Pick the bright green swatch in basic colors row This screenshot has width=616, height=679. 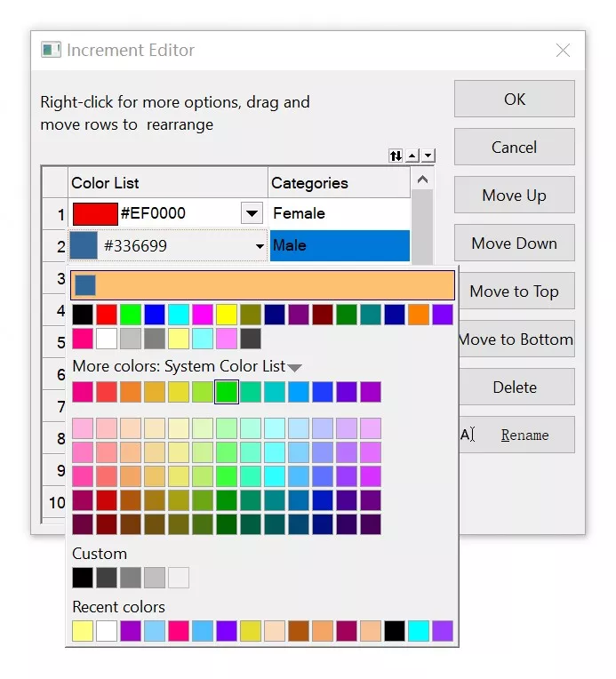click(x=131, y=315)
